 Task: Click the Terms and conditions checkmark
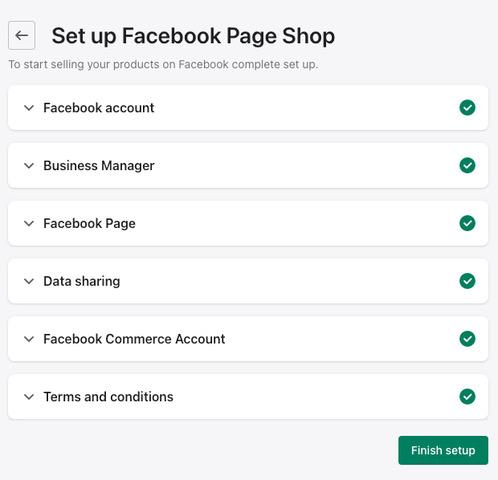(x=467, y=397)
